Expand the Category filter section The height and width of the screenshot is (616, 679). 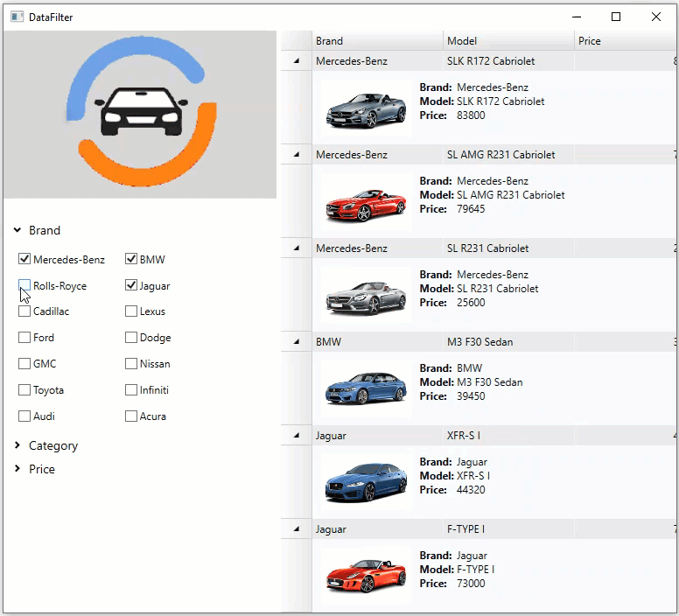(x=17, y=445)
